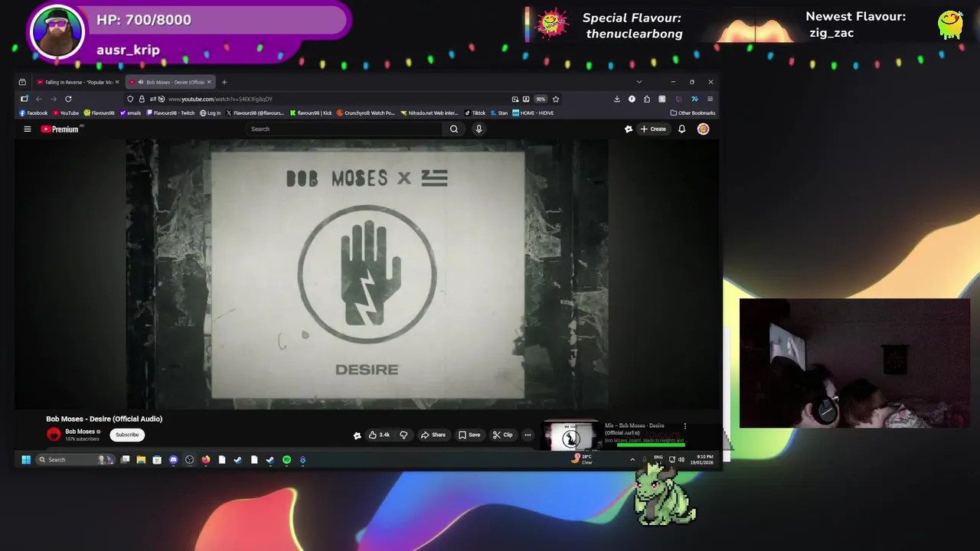Launch Spotify from the taskbar
The image size is (980, 551).
click(286, 460)
